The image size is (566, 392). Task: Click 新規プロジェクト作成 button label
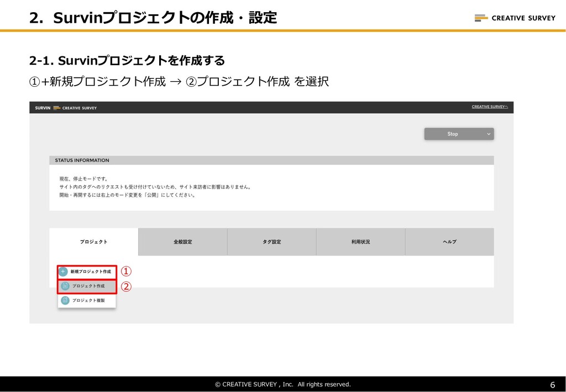(x=91, y=271)
